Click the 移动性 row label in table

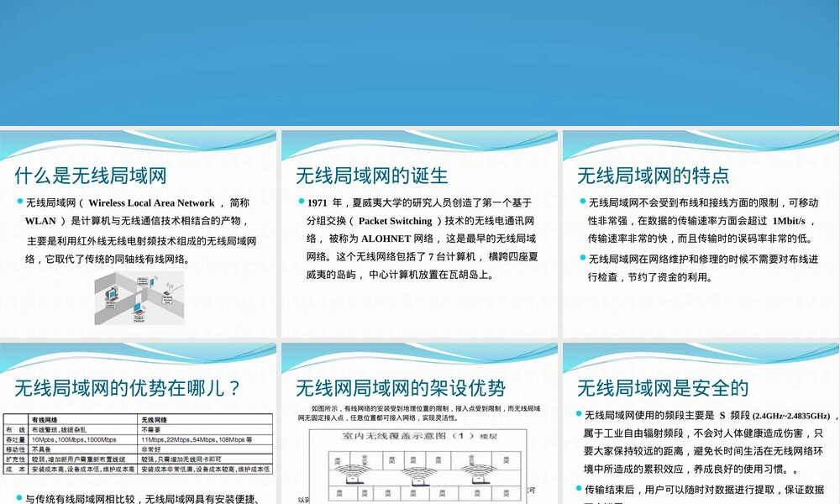[15, 449]
